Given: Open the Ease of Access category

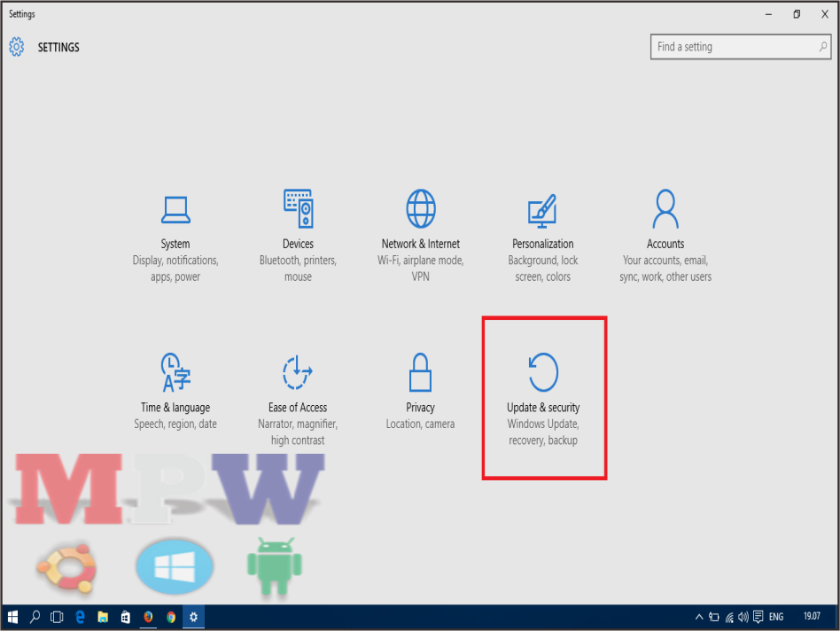Looking at the screenshot, I should 298,400.
